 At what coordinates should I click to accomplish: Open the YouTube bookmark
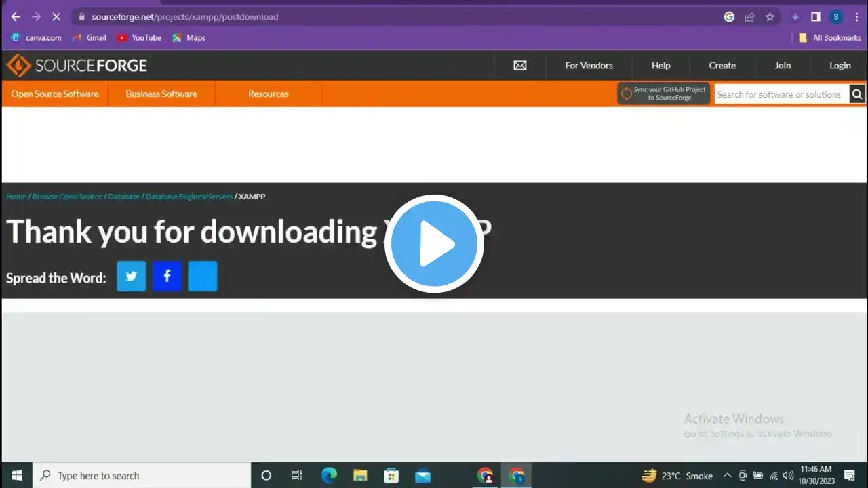click(x=139, y=38)
